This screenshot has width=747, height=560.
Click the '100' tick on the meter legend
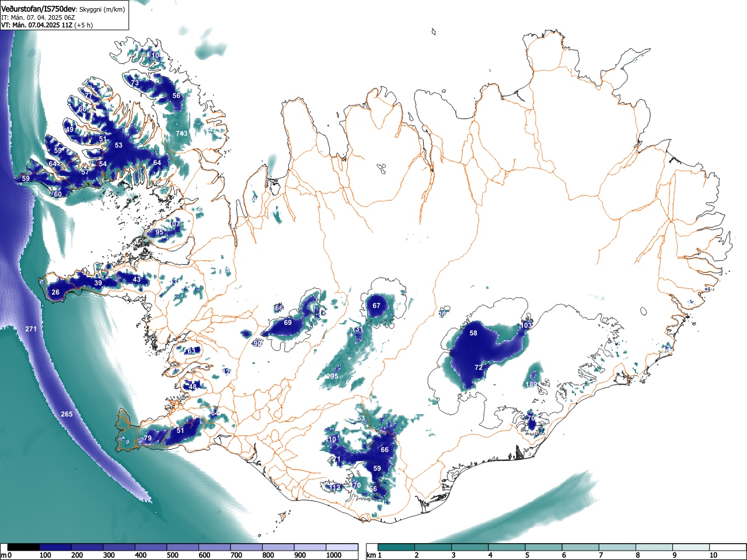(x=45, y=555)
